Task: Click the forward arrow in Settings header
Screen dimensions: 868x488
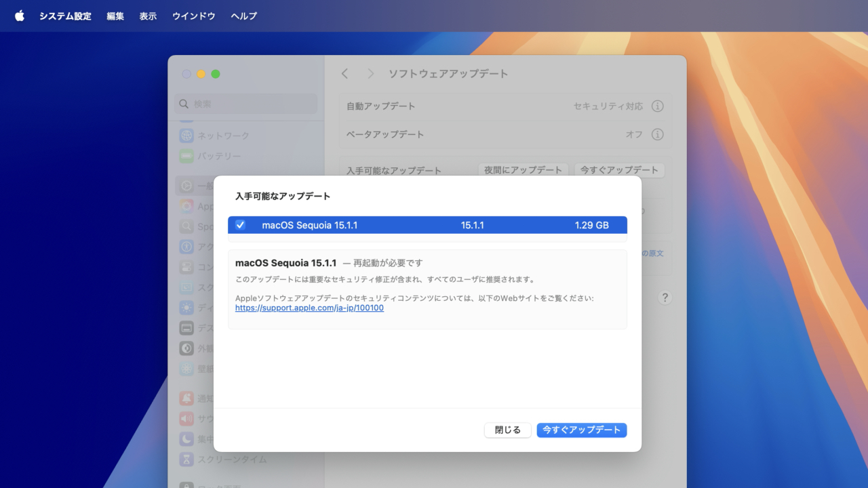Action: (x=370, y=73)
